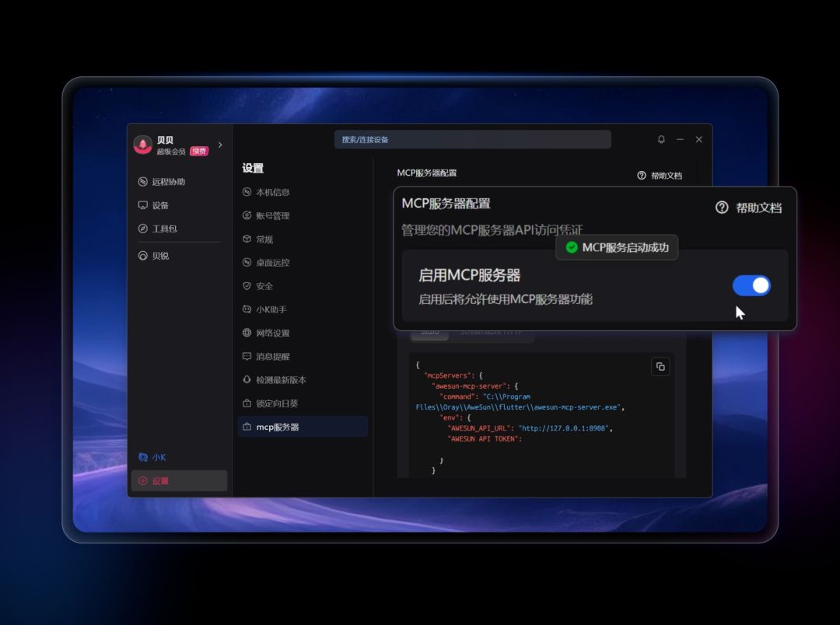Select 设置 at sidebar bottom
The width and height of the screenshot is (840, 625).
pyautogui.click(x=179, y=480)
